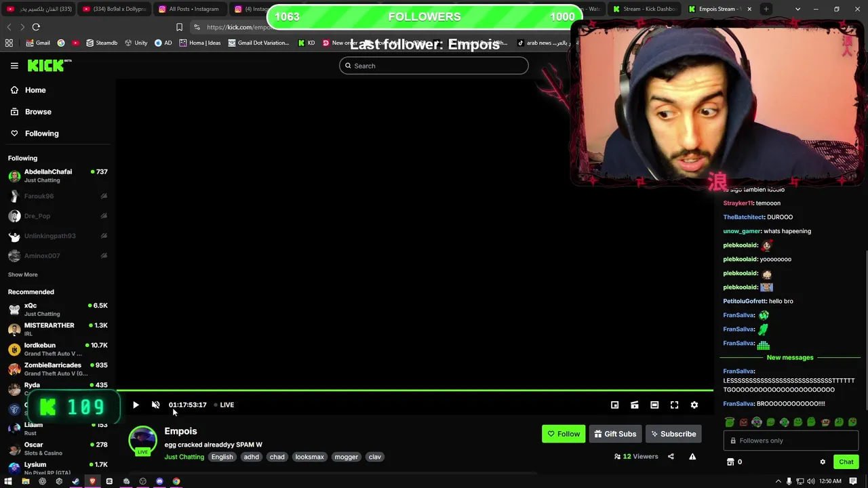Toggle theater mode on the player
868x488 pixels.
tap(654, 405)
